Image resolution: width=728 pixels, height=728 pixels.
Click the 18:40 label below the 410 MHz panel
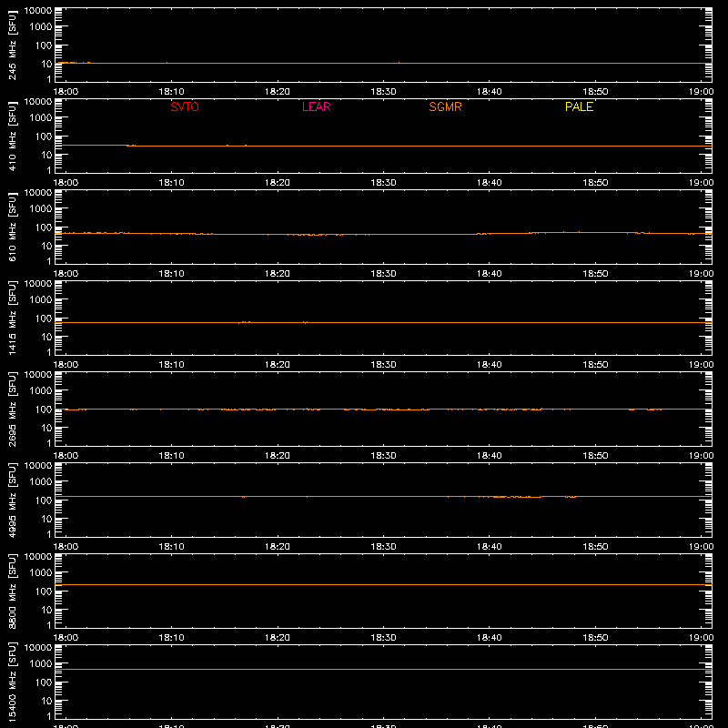click(x=489, y=183)
